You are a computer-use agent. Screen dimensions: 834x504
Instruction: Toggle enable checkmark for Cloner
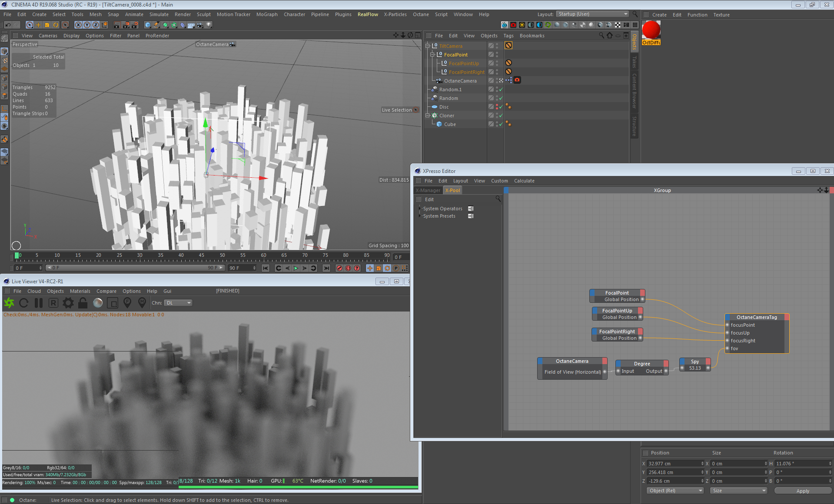coord(501,116)
